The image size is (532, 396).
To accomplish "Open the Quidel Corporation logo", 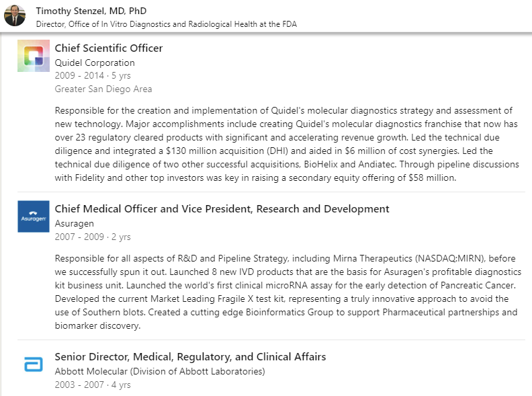I will 33,56.
